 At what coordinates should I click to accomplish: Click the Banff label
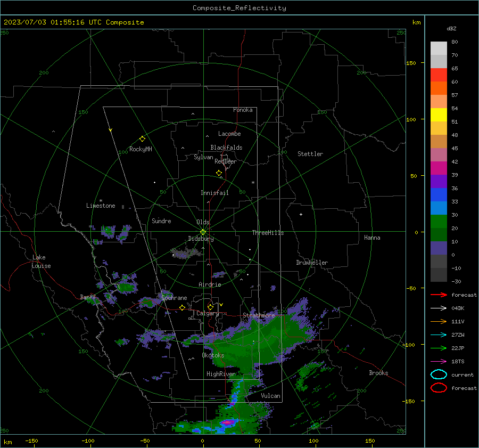pos(88,297)
